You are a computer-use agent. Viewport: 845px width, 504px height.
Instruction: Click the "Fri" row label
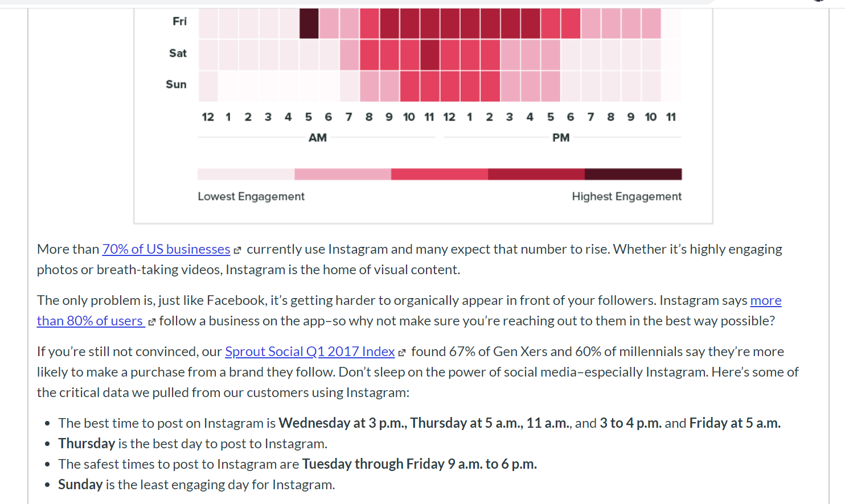179,22
